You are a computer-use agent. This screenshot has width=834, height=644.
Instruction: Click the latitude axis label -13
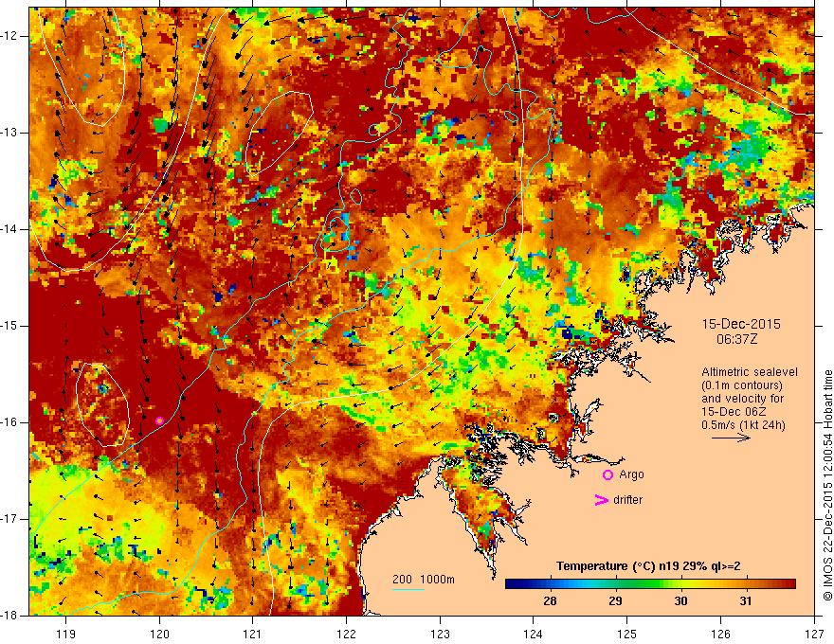point(9,133)
